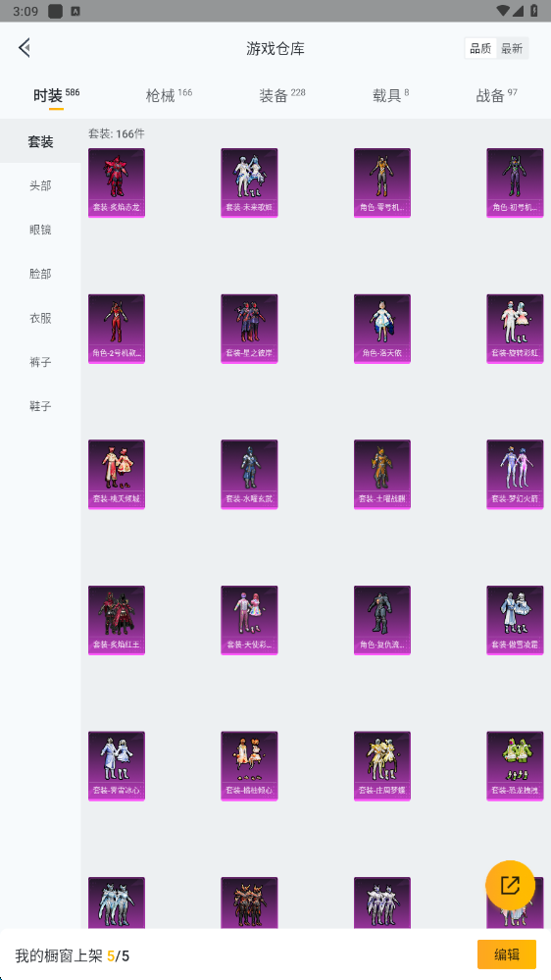Open the 套装-庄周梦蝶 item
Viewport: 551px width, 980px height.
click(382, 766)
